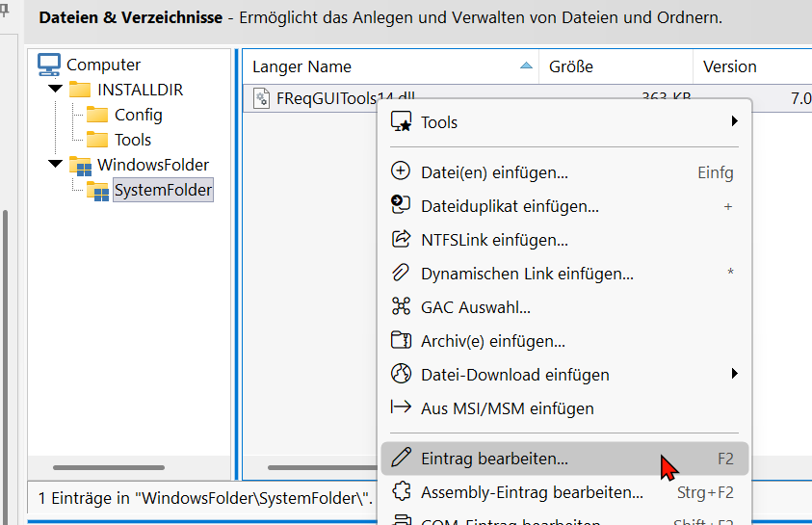Choose Eintrag bearbeiten... menu entry
Viewport: 812px width, 525px height.
click(494, 459)
